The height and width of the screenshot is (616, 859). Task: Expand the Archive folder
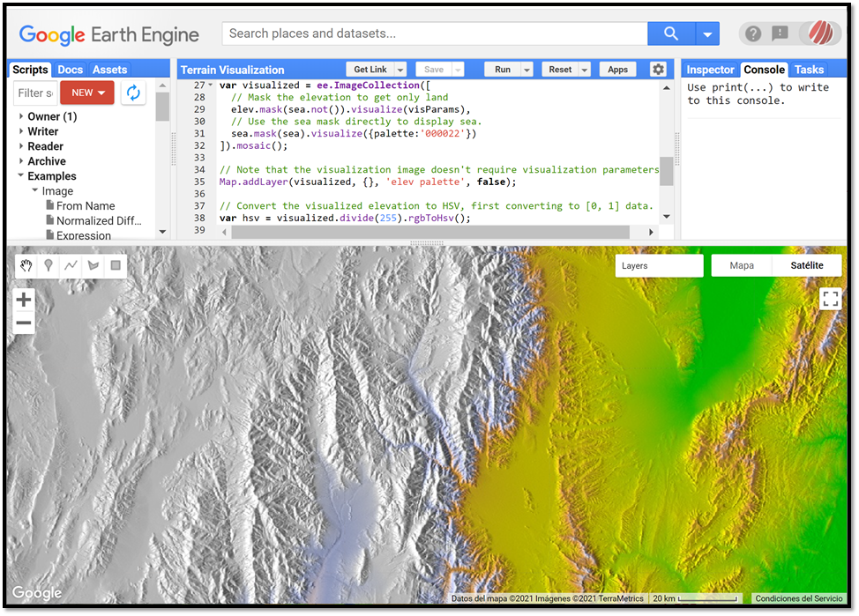tap(21, 161)
